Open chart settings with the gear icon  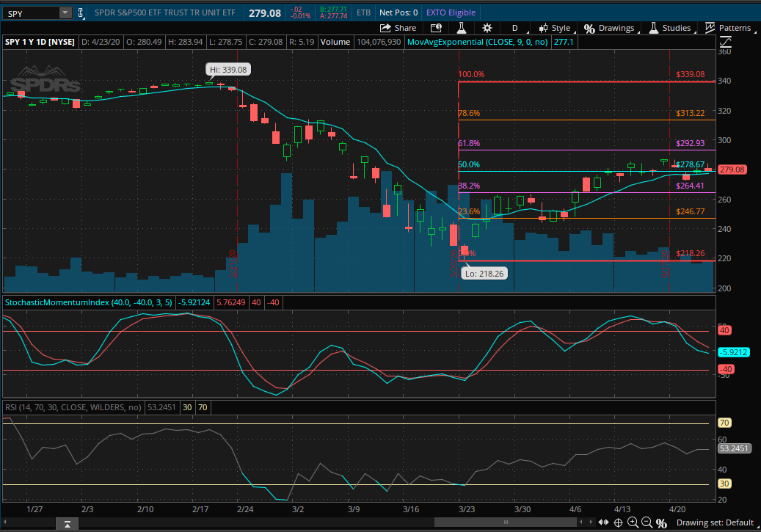[487, 28]
